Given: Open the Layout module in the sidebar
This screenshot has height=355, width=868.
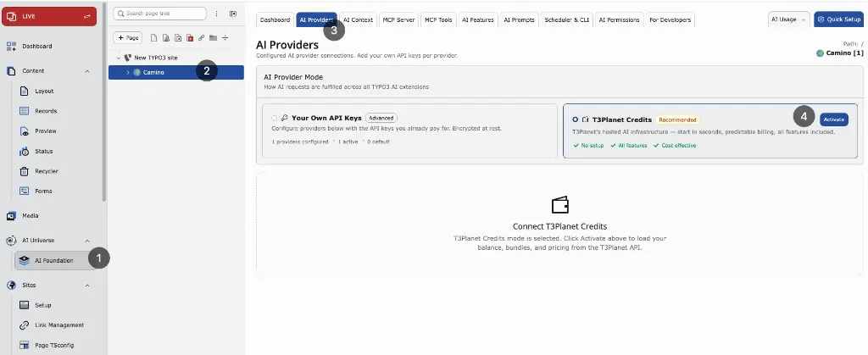Looking at the screenshot, I should (x=44, y=92).
